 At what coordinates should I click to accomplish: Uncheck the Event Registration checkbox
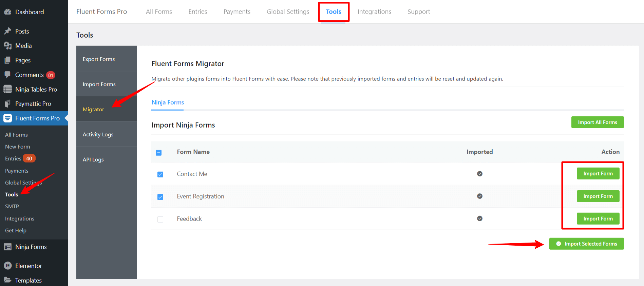[160, 197]
